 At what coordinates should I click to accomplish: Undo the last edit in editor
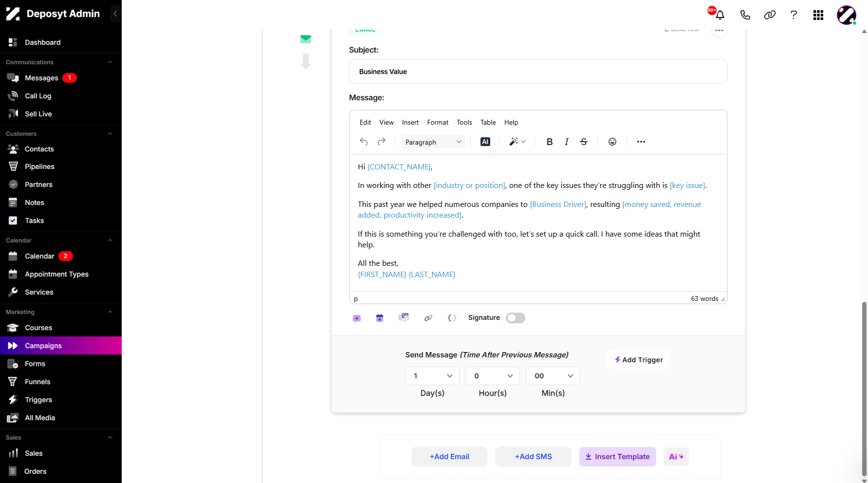click(364, 142)
